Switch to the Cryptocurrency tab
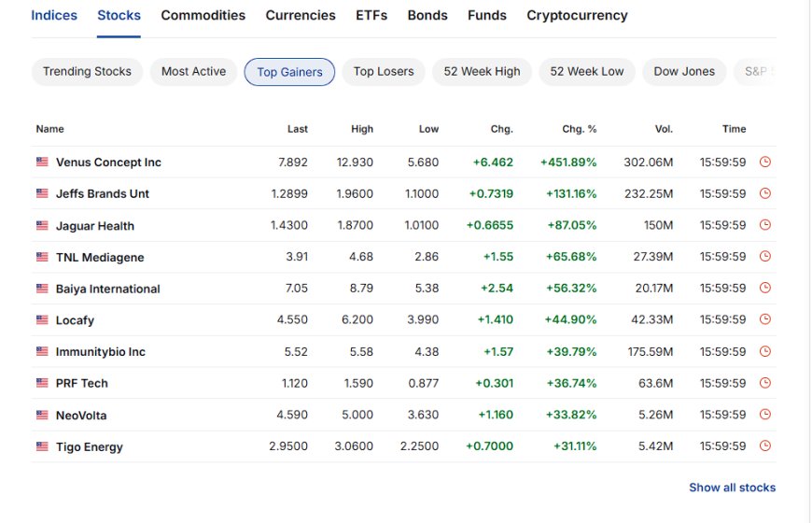 point(577,16)
